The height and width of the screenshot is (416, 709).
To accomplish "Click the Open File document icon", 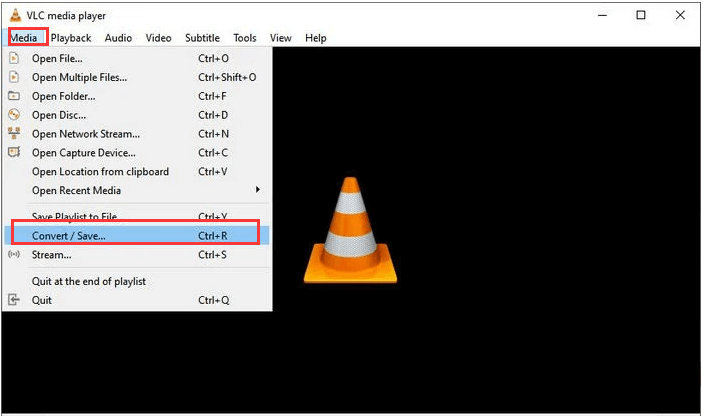I will click(x=14, y=58).
